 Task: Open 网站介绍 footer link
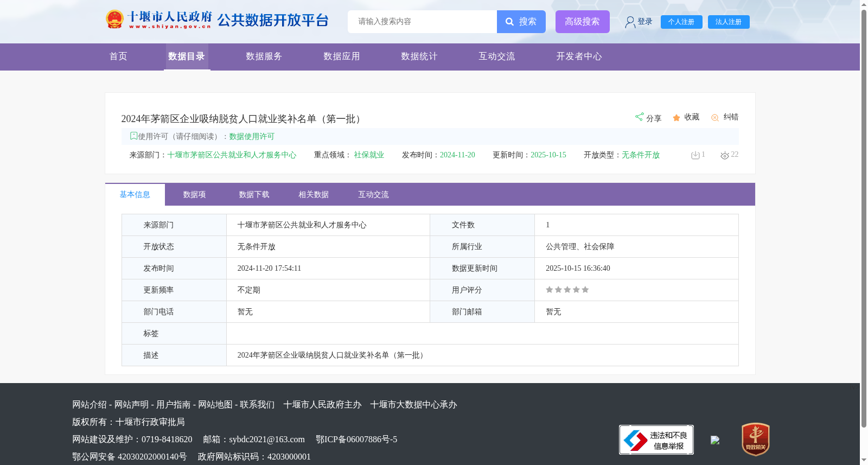90,405
